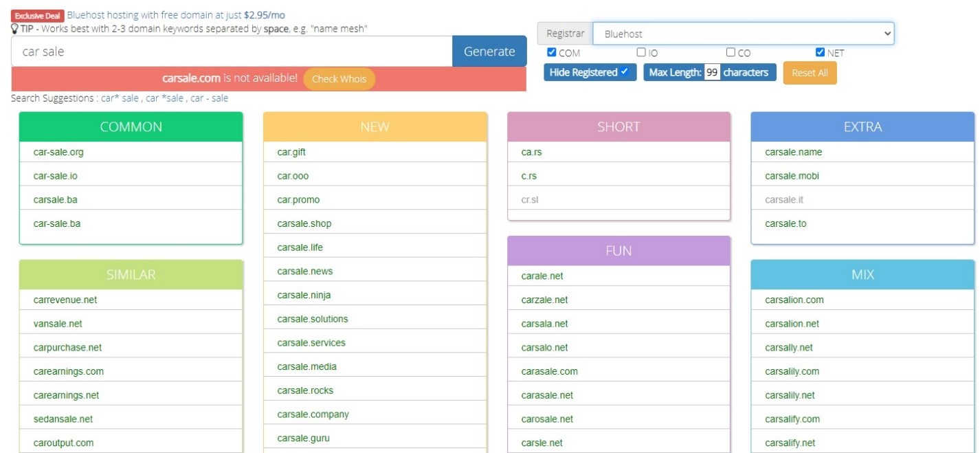Viewport: 980px width, 453px height.
Task: Enable the IO checkbox
Action: pyautogui.click(x=641, y=52)
